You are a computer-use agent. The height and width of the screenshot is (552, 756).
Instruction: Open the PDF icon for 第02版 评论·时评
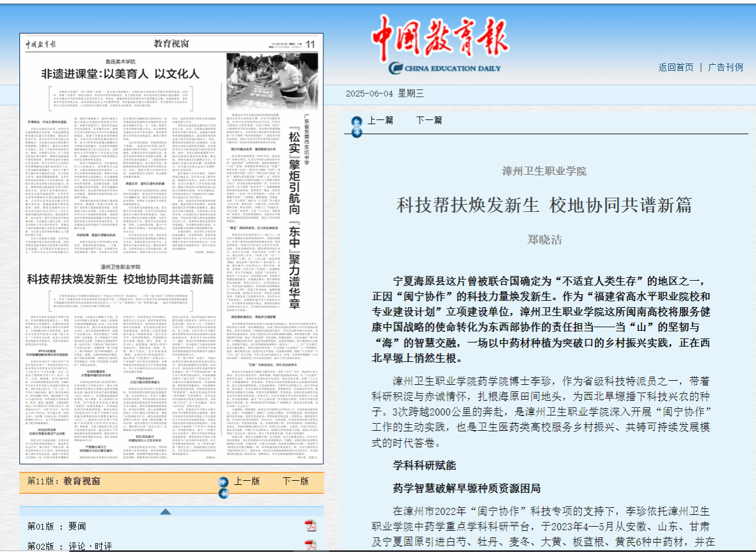tap(310, 546)
